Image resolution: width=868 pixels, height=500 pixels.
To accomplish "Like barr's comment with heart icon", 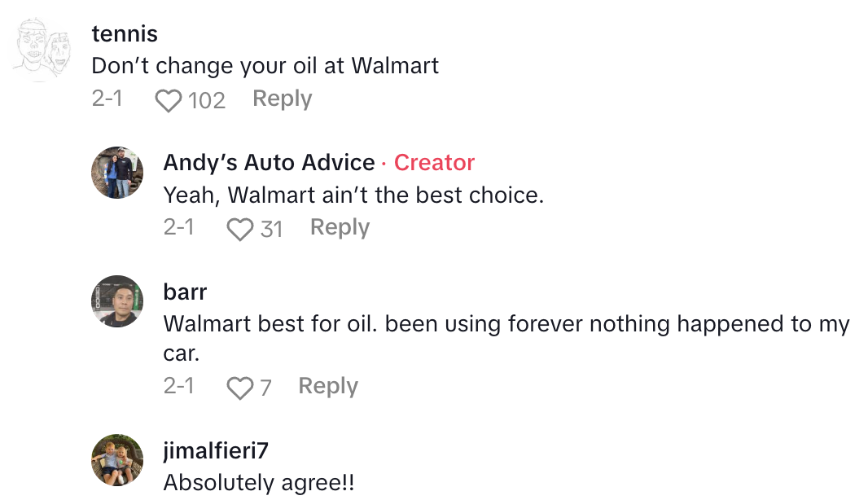I will [x=240, y=387].
